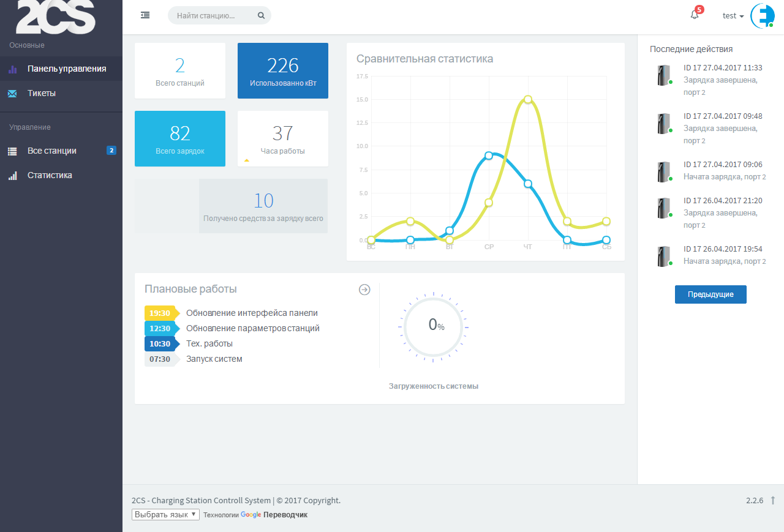
Task: Click the bar chart icon beside Панель управления
Action: coord(12,69)
